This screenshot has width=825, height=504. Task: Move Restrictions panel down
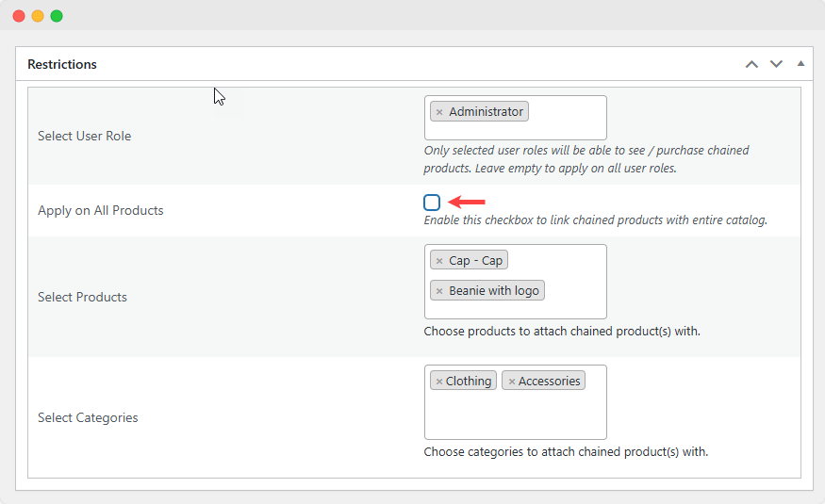(776, 64)
